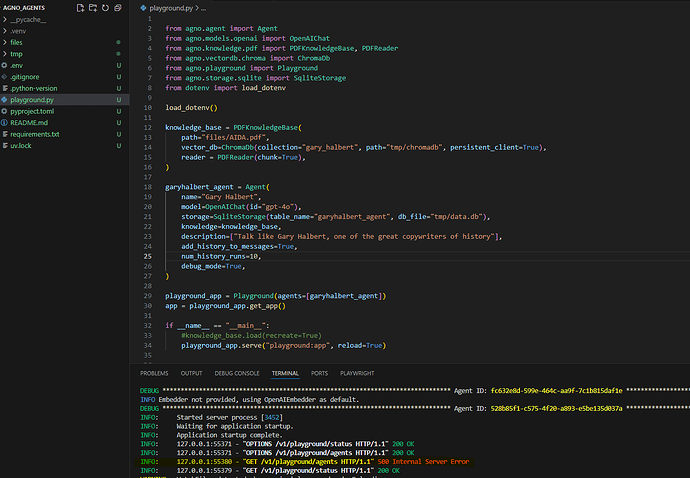Click process id 3452 in the terminal

pos(272,417)
